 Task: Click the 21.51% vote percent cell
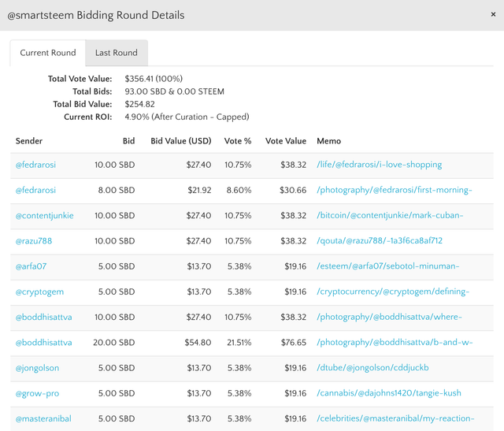tap(239, 343)
